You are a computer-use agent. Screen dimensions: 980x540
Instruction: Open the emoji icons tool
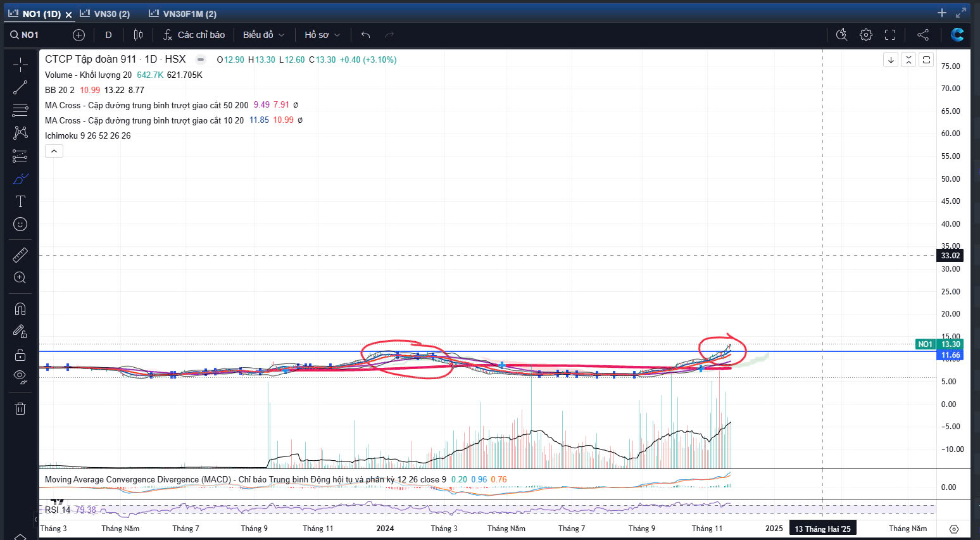20,224
